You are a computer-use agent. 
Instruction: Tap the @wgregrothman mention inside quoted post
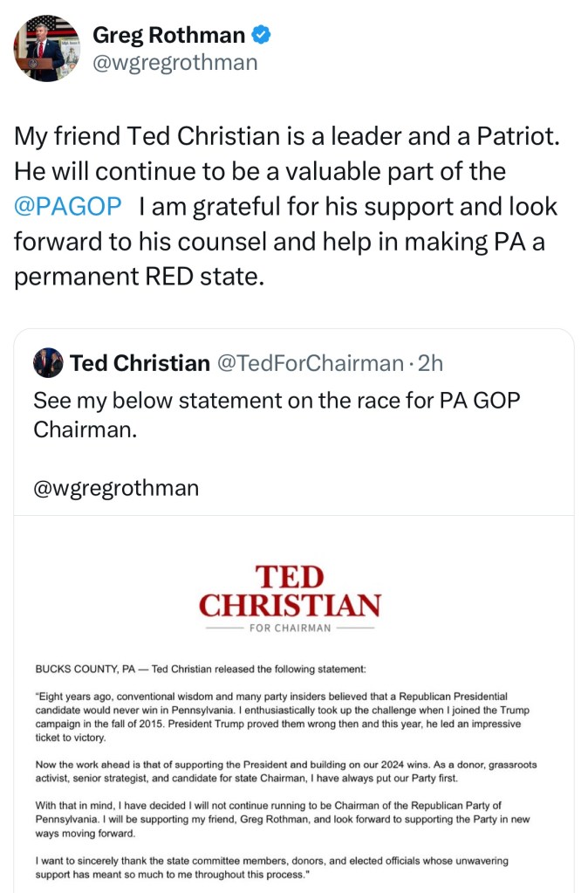[116, 488]
